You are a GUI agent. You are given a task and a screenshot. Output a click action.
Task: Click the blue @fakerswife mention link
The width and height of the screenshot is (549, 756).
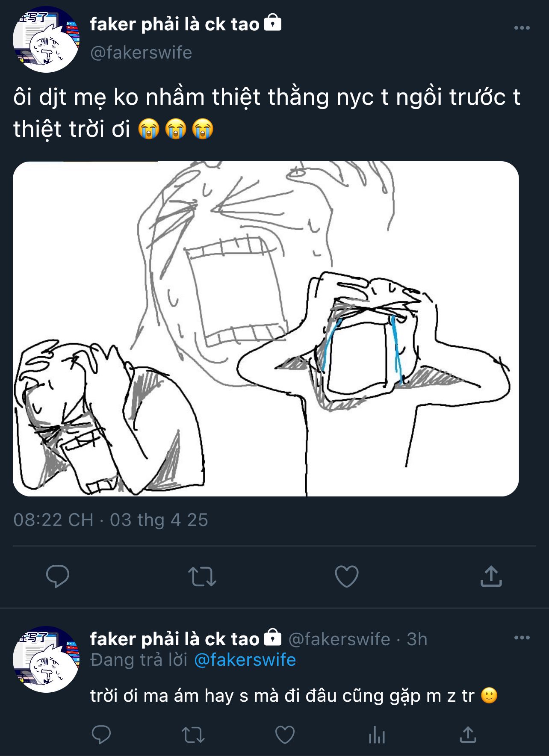(x=245, y=660)
